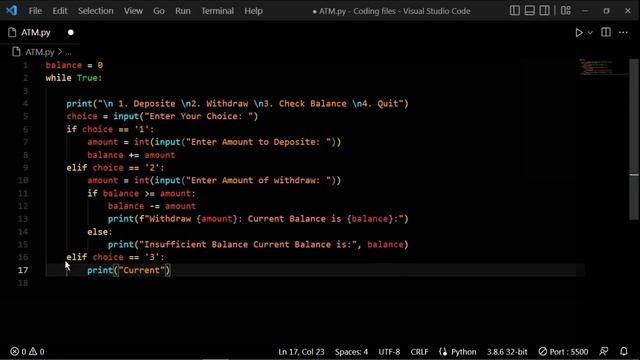Select interpreter 3.8.6 32-bit
The width and height of the screenshot is (640, 360).
(507, 352)
